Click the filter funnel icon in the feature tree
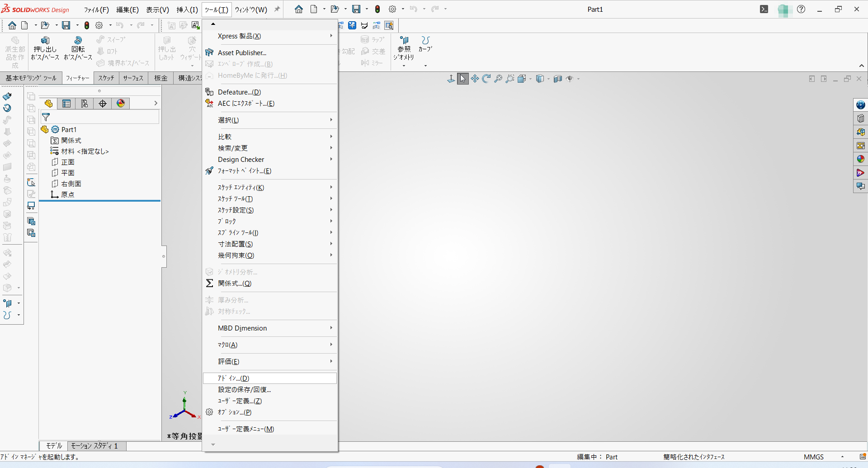Screen dimensions: 868x468 tap(46, 117)
